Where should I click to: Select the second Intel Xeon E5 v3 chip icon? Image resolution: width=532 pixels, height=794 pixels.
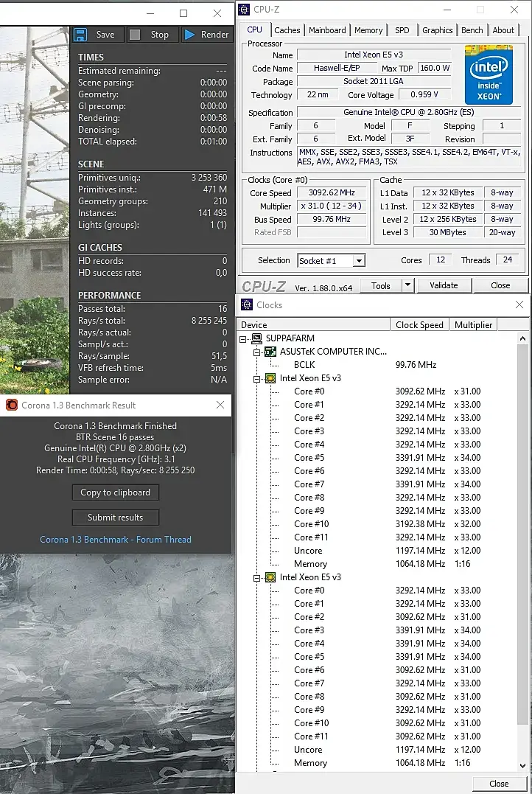tap(270, 577)
